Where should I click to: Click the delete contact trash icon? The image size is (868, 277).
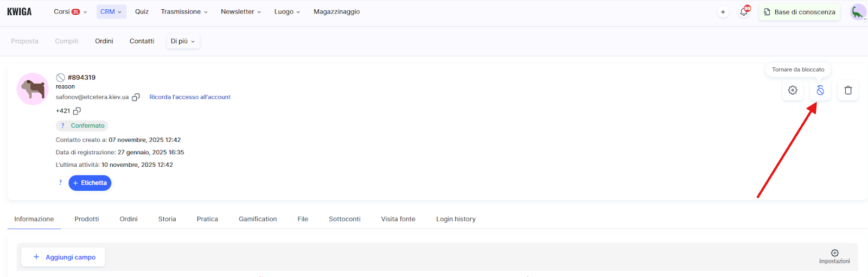coord(848,90)
